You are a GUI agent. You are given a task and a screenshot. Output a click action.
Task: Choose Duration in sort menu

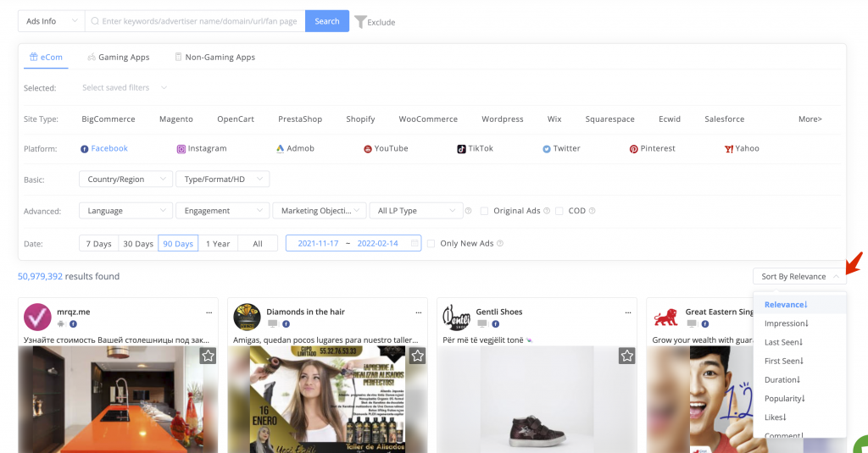[799, 380]
